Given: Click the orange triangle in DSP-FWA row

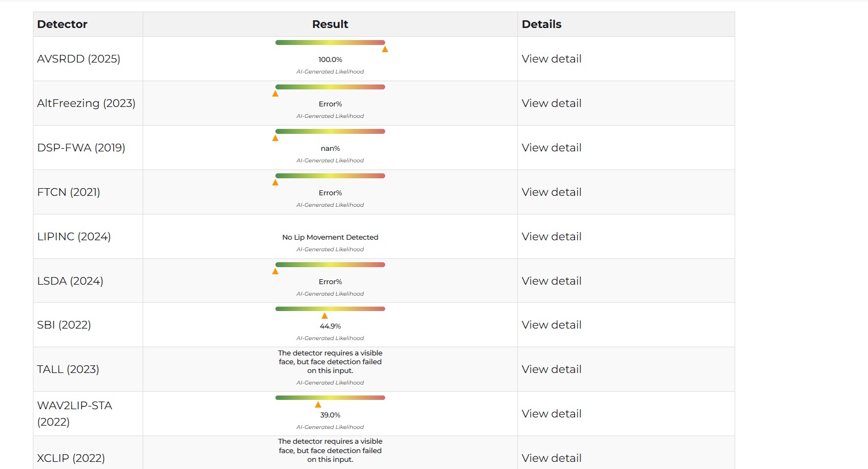Looking at the screenshot, I should pyautogui.click(x=275, y=138).
